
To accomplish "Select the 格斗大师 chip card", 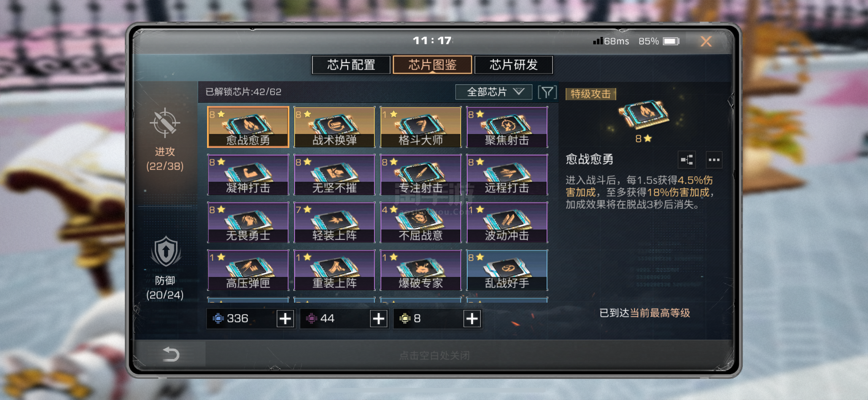I will [421, 127].
